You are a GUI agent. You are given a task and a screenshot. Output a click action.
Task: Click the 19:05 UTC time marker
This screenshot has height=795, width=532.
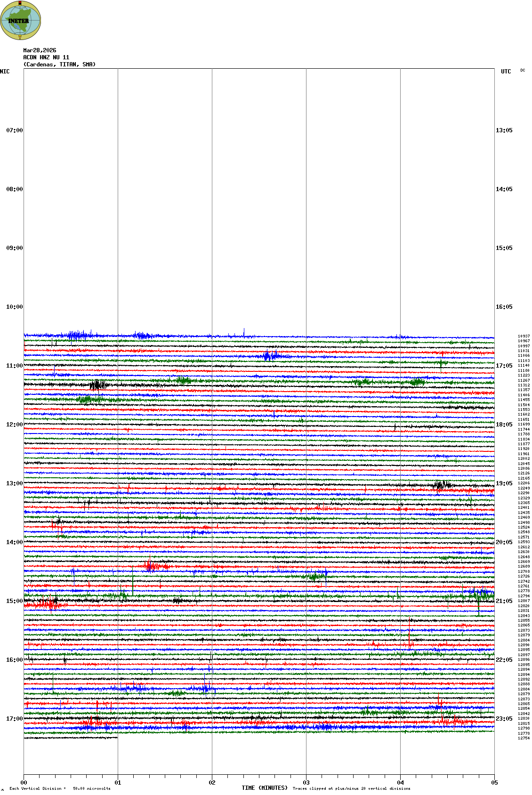pyautogui.click(x=504, y=483)
